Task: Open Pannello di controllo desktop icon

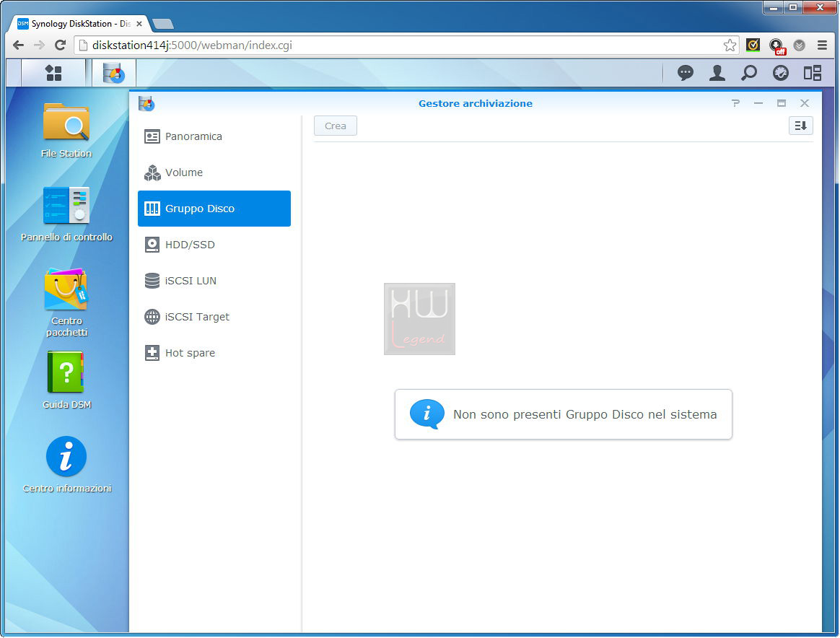Action: [x=66, y=214]
